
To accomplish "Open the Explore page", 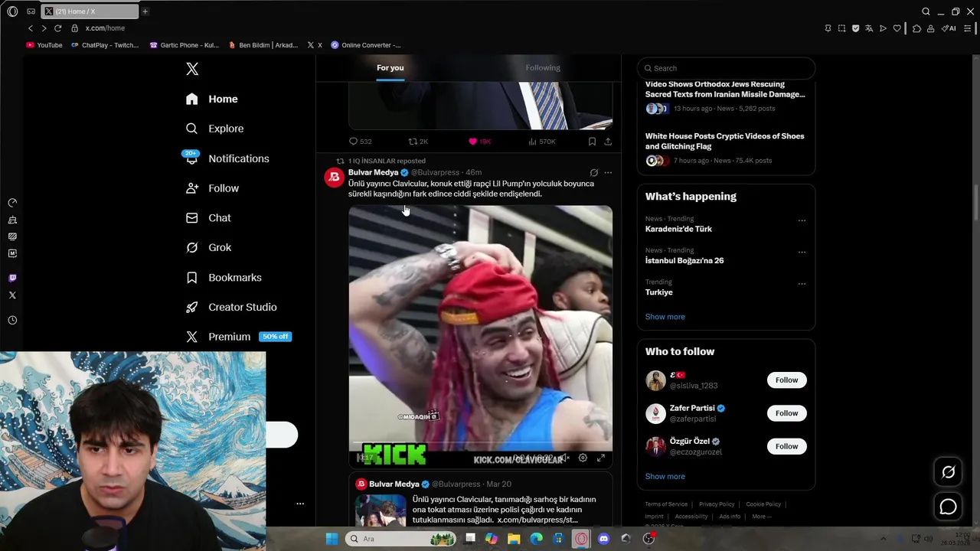I will point(215,129).
